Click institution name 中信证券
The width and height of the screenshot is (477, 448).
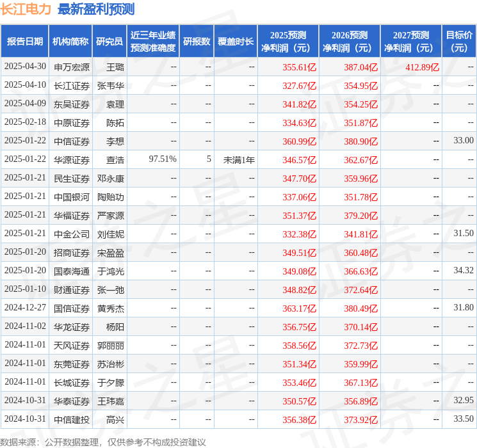click(x=72, y=141)
